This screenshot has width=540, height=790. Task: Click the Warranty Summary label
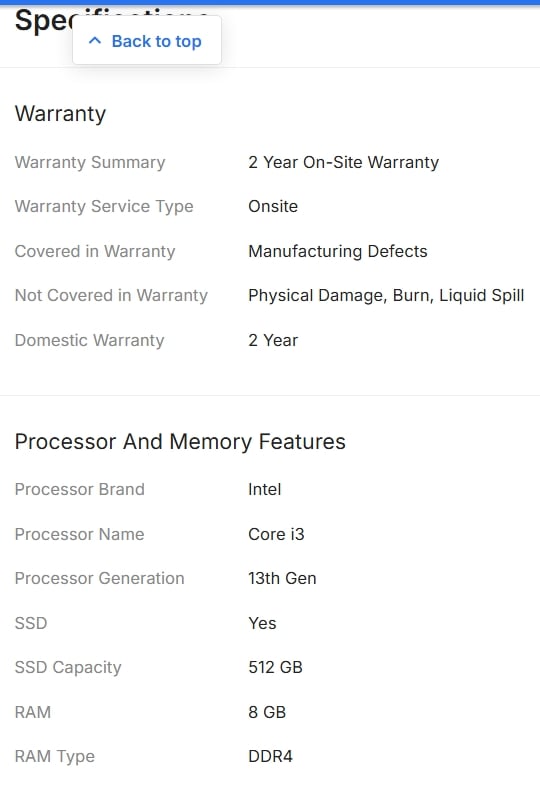pos(90,162)
